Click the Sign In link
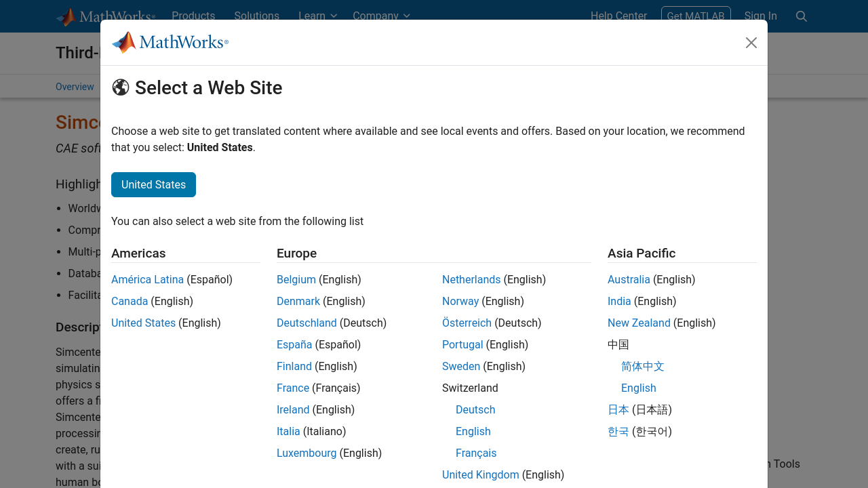 click(760, 16)
